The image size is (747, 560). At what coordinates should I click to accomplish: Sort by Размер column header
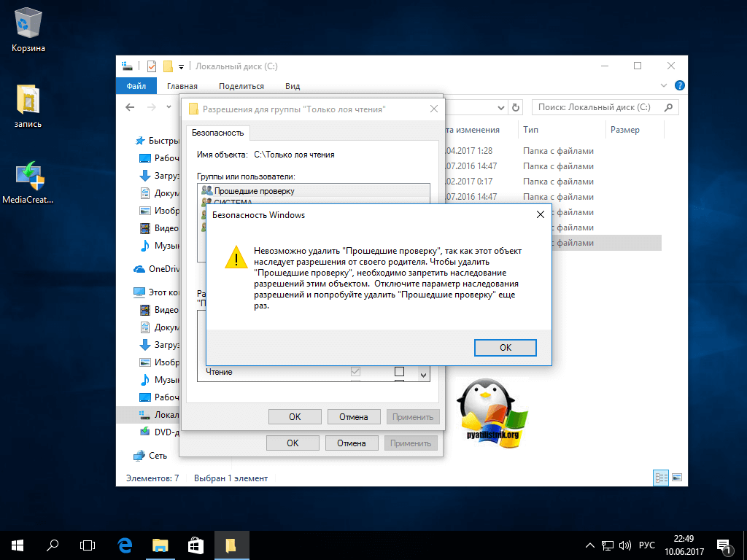[x=625, y=130]
